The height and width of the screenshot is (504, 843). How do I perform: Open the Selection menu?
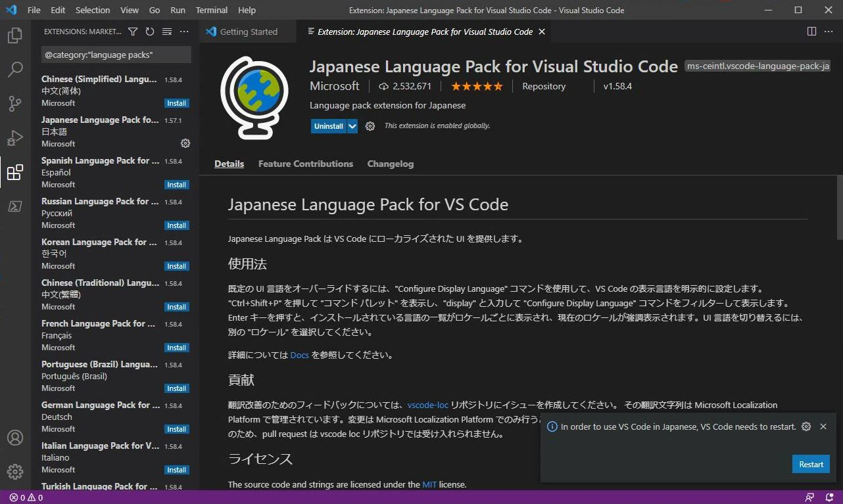[x=93, y=10]
